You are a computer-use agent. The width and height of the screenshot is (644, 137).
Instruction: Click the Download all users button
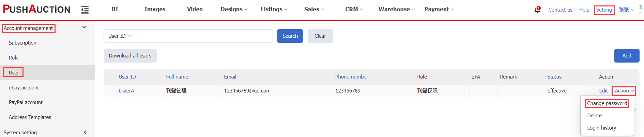(130, 56)
